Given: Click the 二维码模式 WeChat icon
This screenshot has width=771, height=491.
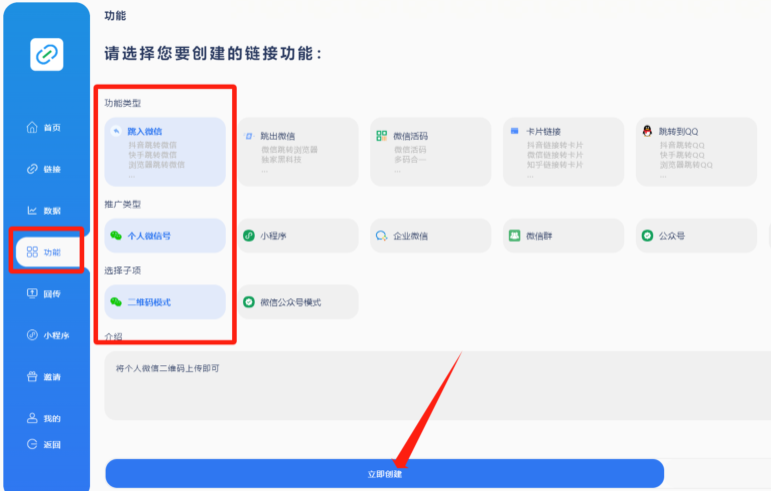Looking at the screenshot, I should (116, 302).
